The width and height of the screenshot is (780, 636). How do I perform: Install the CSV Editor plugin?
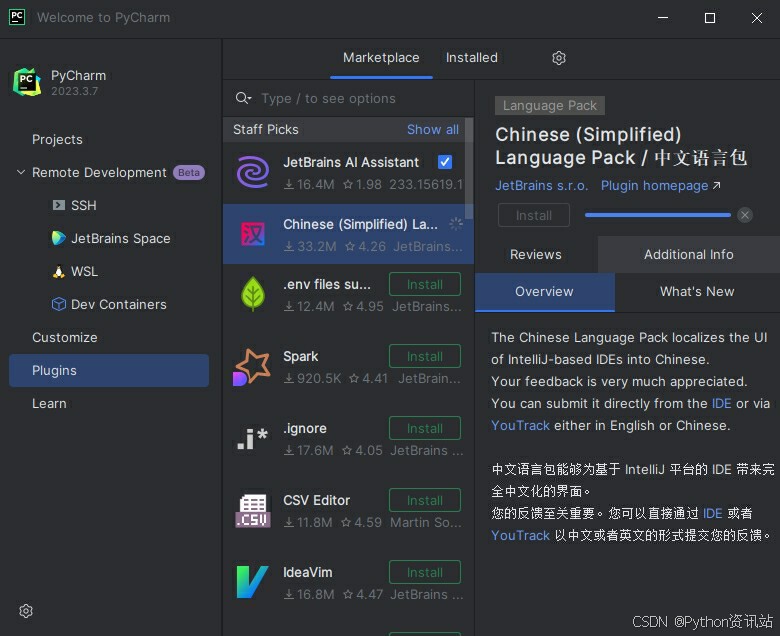pos(425,500)
